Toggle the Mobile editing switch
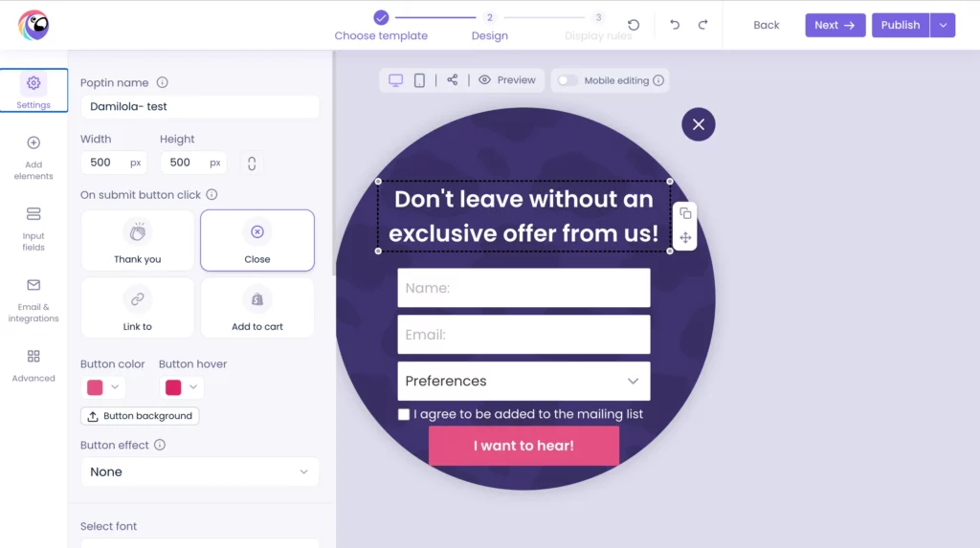Viewport: 980px width, 548px height. coord(568,80)
